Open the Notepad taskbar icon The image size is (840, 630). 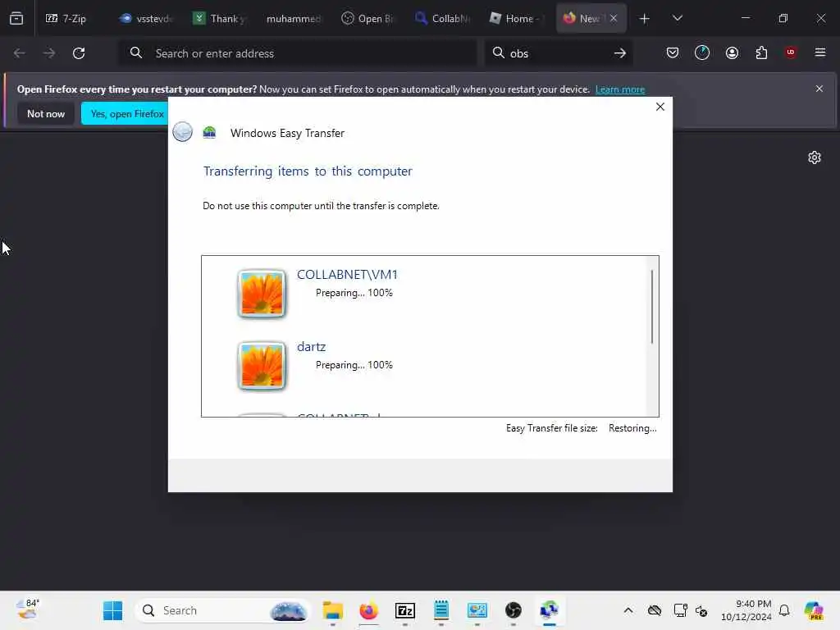click(441, 610)
